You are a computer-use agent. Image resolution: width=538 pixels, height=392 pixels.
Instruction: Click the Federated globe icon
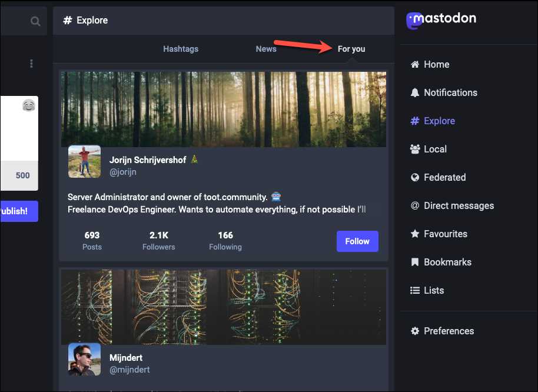click(x=415, y=177)
